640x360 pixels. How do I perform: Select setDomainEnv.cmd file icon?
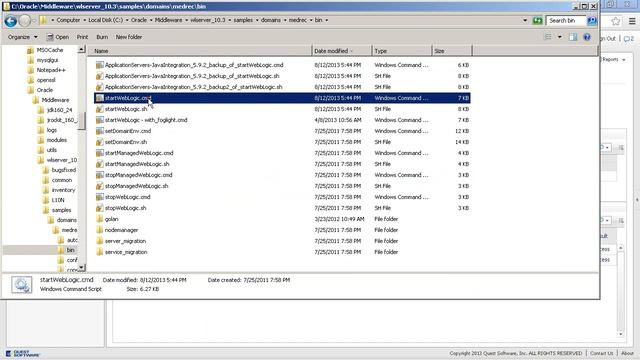100,131
